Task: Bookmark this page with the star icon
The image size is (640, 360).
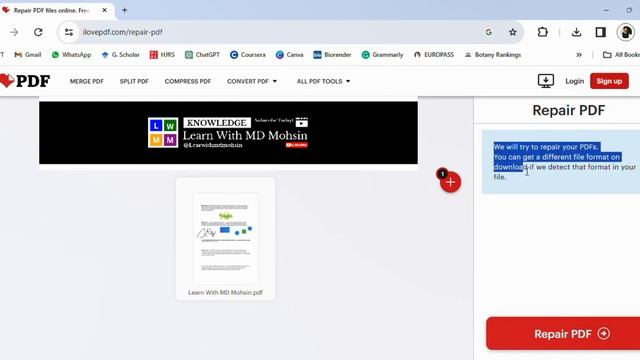Action: pos(513,32)
